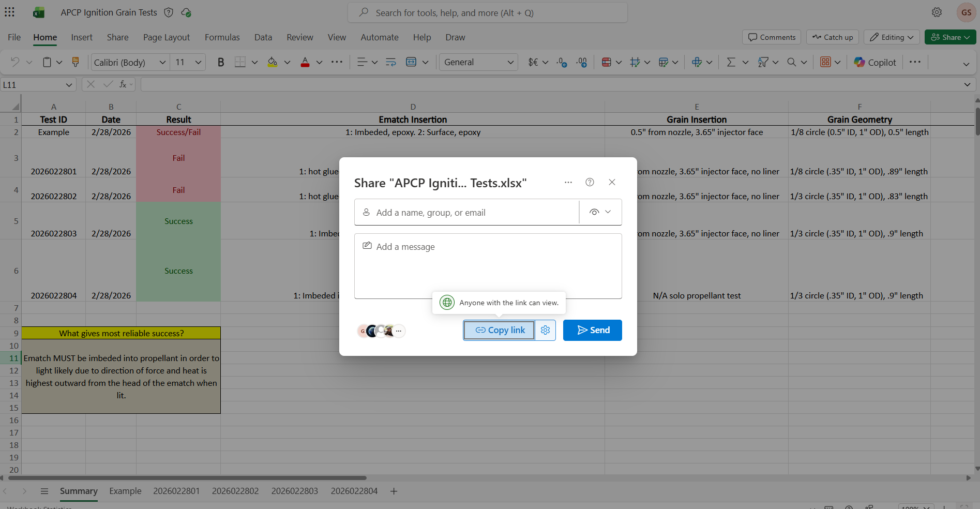Open the app launcher waffle icon
Image resolution: width=980 pixels, height=509 pixels.
9,12
